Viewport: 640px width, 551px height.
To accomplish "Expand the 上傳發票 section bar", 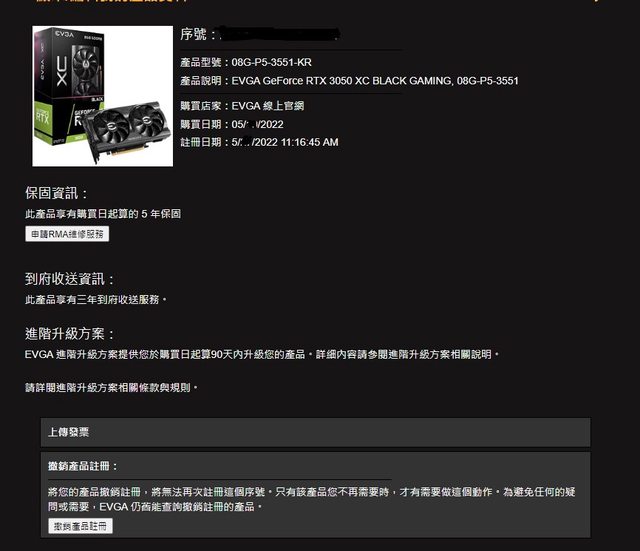I will (x=315, y=432).
